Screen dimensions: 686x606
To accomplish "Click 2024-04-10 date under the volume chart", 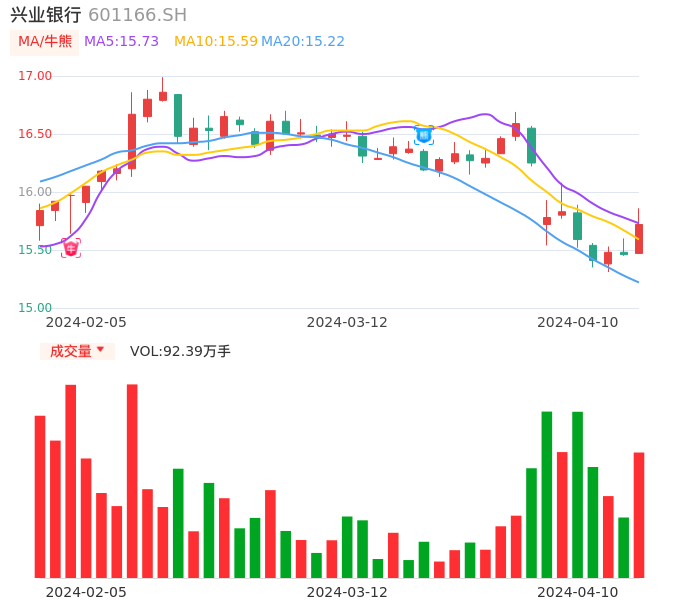I will [578, 592].
